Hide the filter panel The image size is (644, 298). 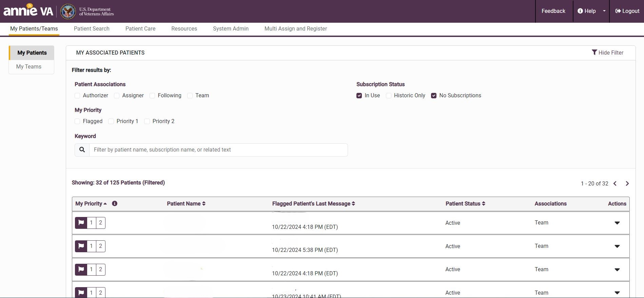point(607,53)
